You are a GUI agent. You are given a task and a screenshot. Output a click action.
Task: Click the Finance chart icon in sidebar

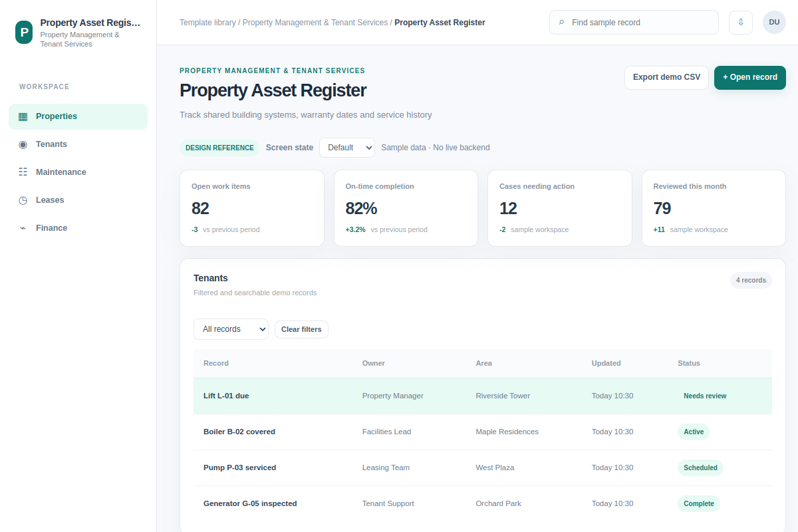click(x=23, y=228)
